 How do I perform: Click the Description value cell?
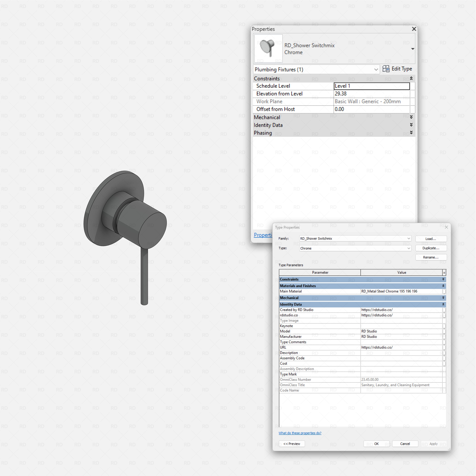click(x=401, y=353)
